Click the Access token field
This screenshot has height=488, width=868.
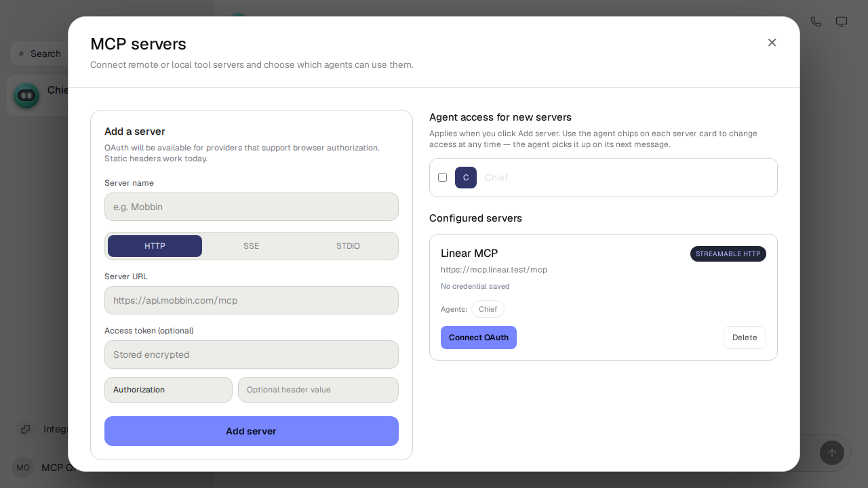pos(252,354)
